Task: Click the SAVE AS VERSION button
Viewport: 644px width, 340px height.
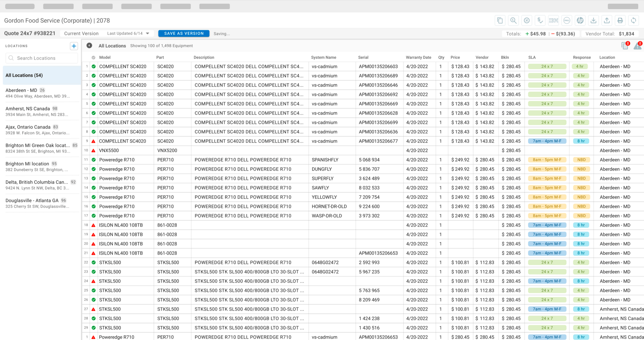Action: [184, 33]
